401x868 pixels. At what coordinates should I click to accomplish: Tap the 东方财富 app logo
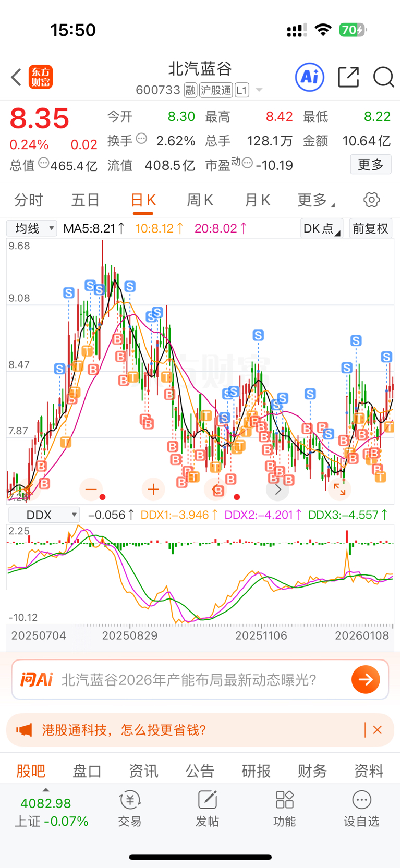pyautogui.click(x=41, y=78)
